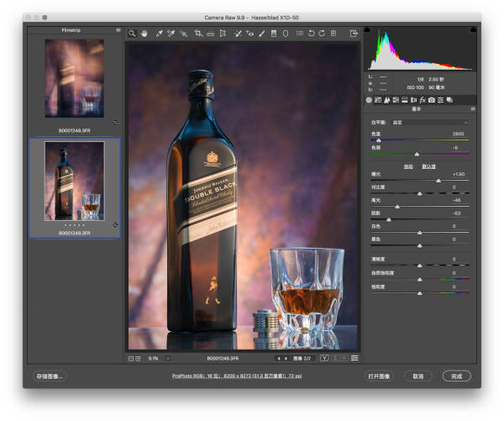This screenshot has width=504, height=421.
Task: Select the Crop tool
Action: (198, 33)
